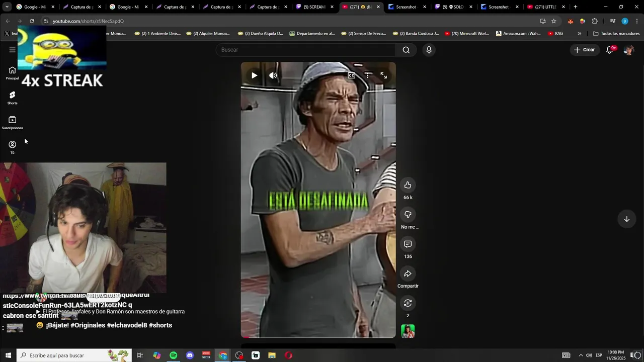
Task: Open Todos los marcadores folder
Action: [x=616, y=33]
